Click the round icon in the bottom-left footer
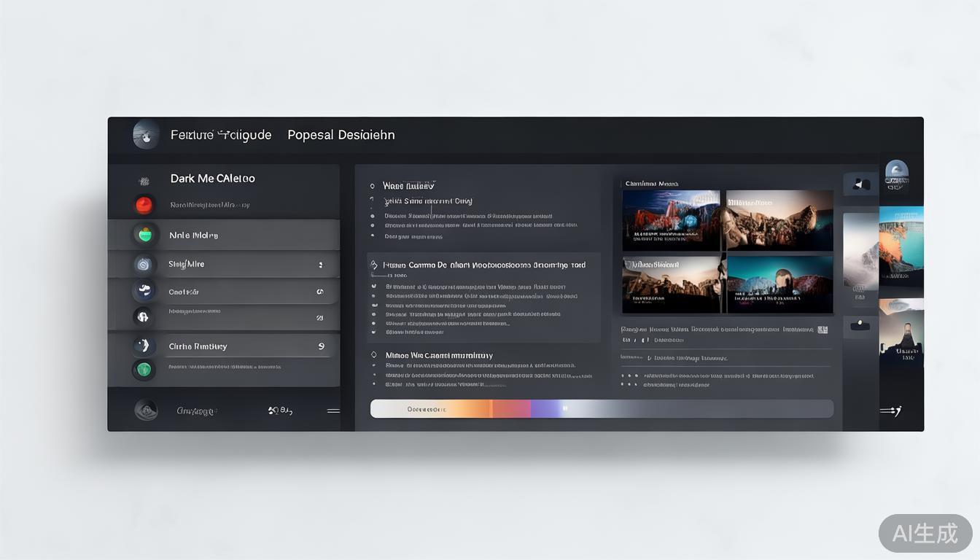The image size is (980, 560). click(x=146, y=410)
